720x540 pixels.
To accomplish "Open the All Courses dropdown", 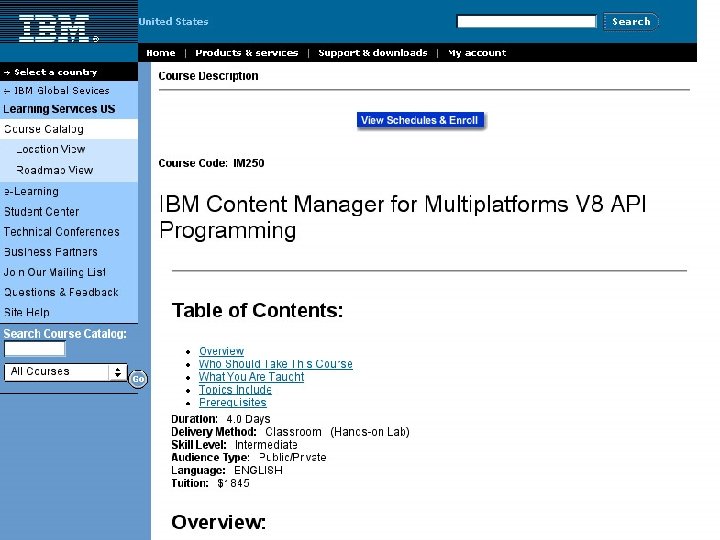I will point(66,371).
